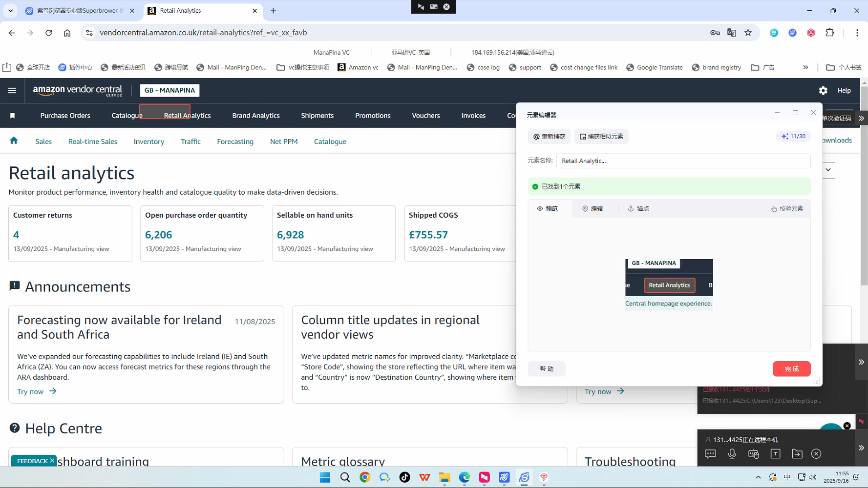
Task: Close the FEEDBACK tag
Action: pos(52,461)
